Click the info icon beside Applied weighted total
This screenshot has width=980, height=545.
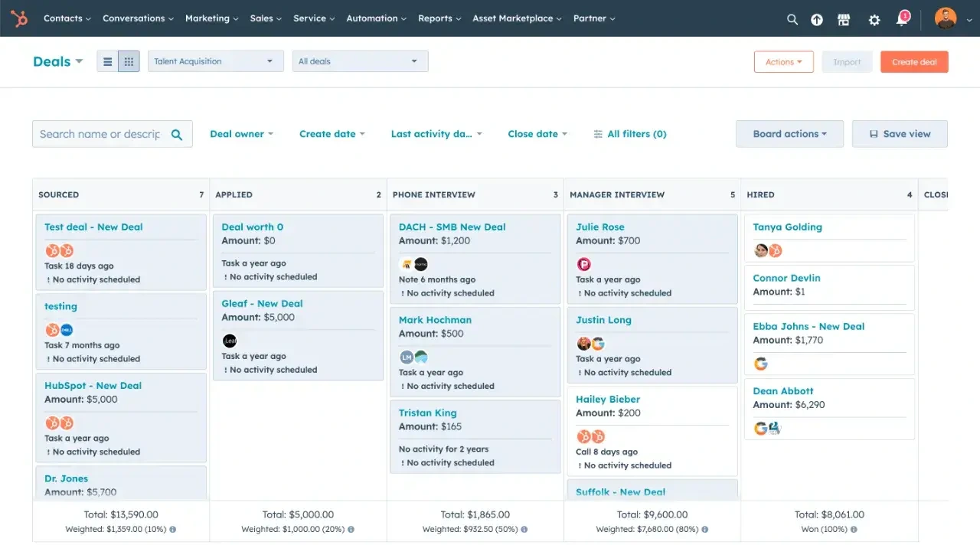351,529
